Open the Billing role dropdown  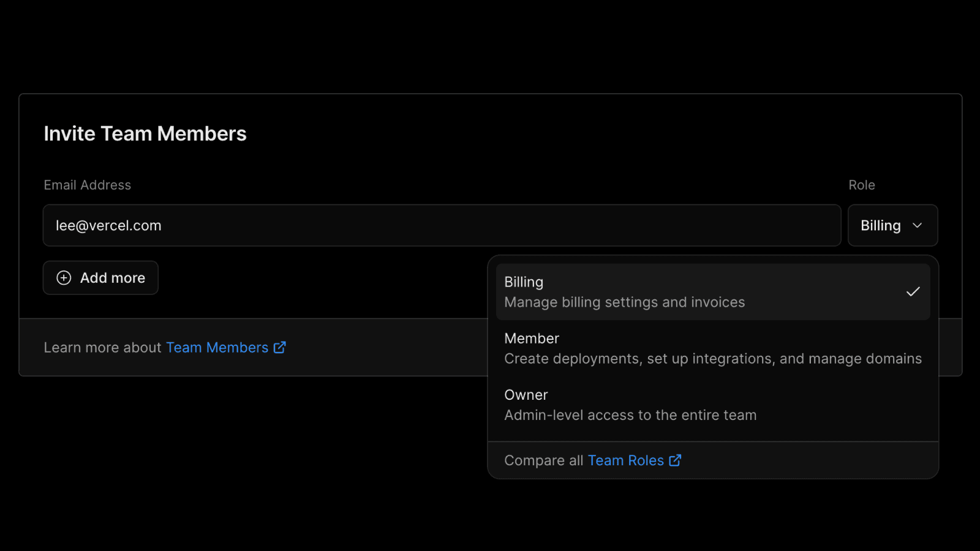892,226
